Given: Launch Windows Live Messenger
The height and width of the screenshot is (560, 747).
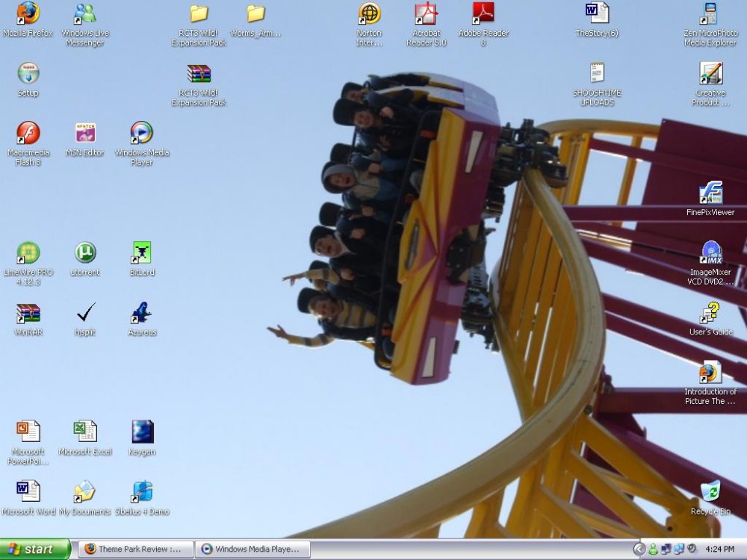Looking at the screenshot, I should pyautogui.click(x=84, y=16).
